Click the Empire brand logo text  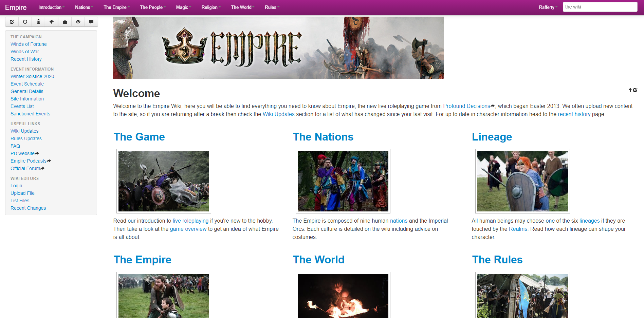(16, 7)
